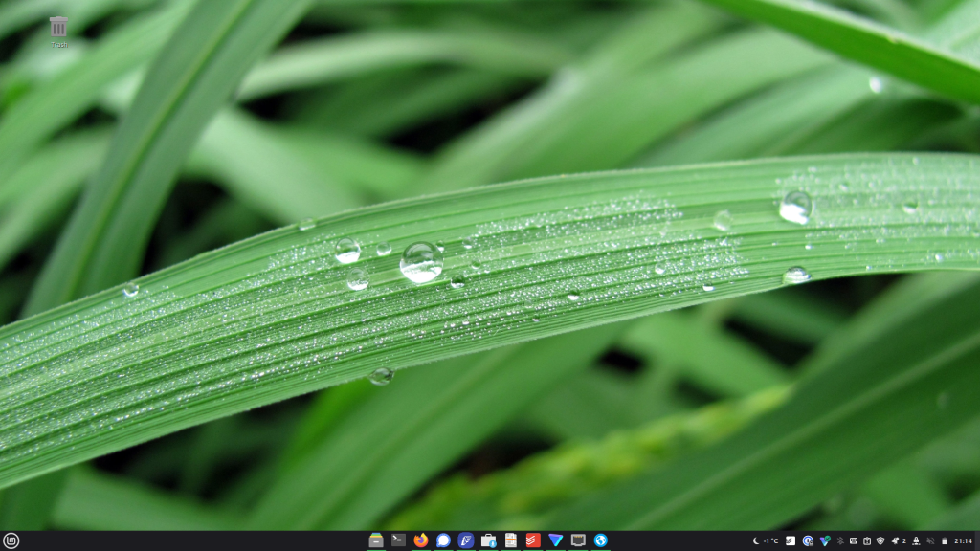Open the ethernet port app in taskbar
This screenshot has height=551, width=980.
578,540
